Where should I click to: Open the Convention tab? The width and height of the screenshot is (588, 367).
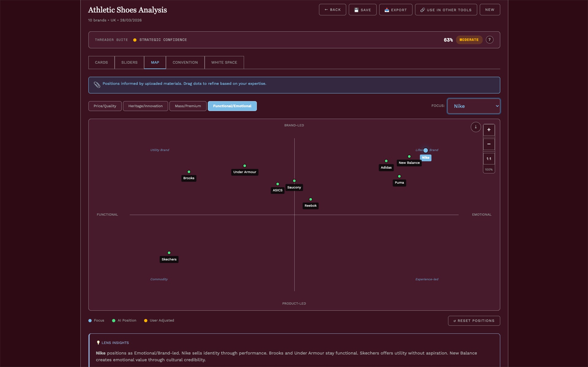185,62
